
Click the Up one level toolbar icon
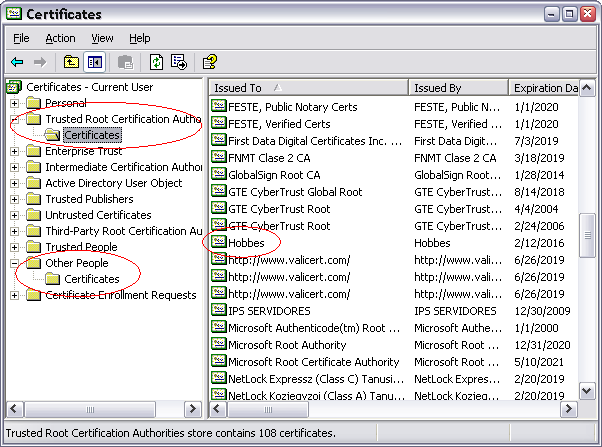tap(71, 62)
